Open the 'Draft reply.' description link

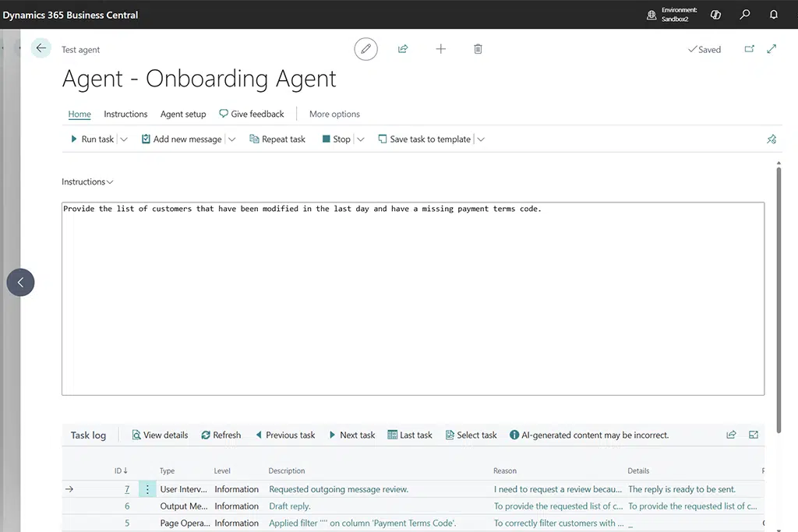pyautogui.click(x=290, y=506)
